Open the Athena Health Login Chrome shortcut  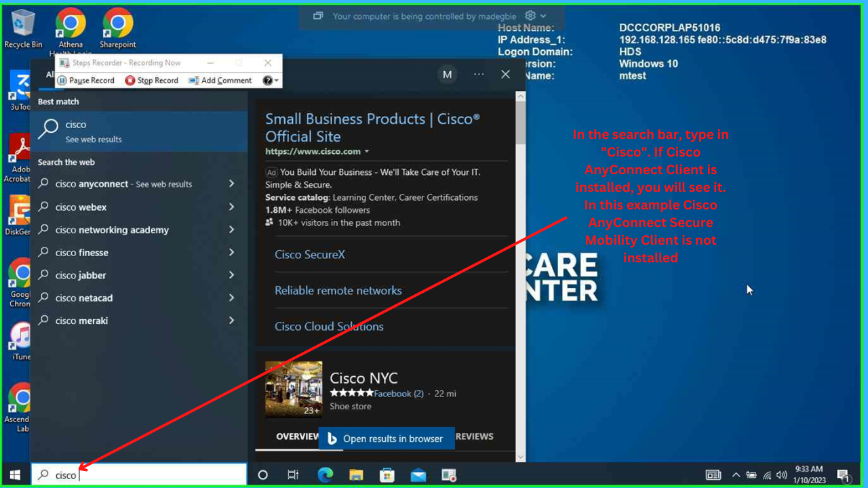[x=71, y=31]
